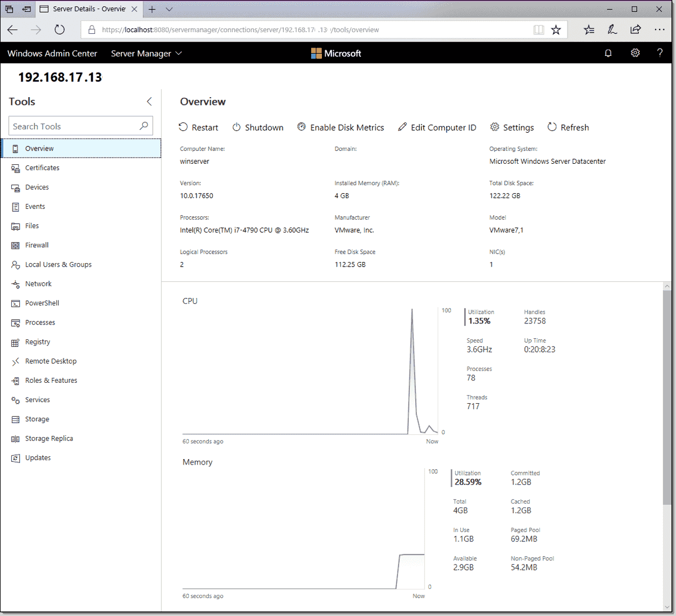
Task: Open reading view icon
Action: 538,30
